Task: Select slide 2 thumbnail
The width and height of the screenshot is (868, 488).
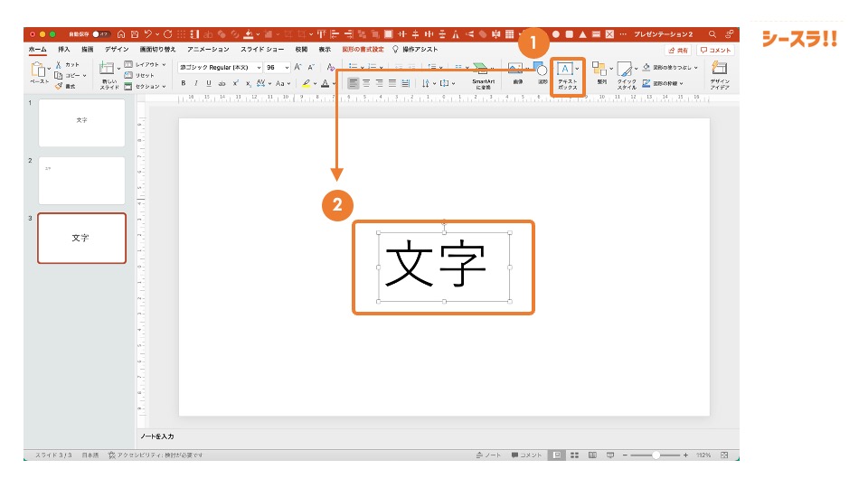Action: (82, 181)
